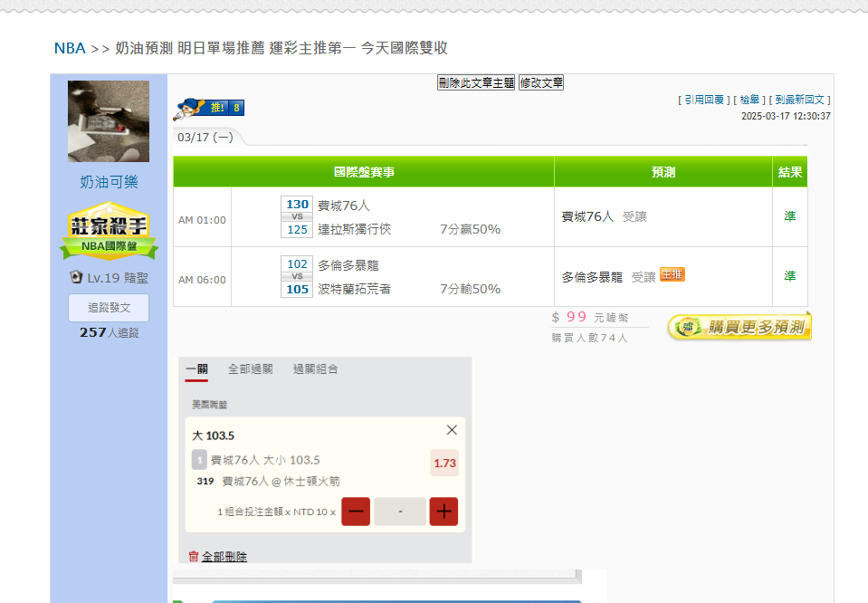Click the post title 奶油預測 明日單場推薦

point(281,48)
